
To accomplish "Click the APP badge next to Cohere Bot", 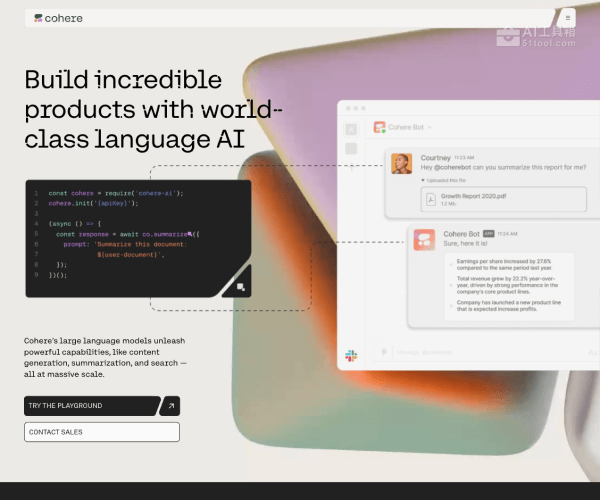I will click(x=489, y=233).
